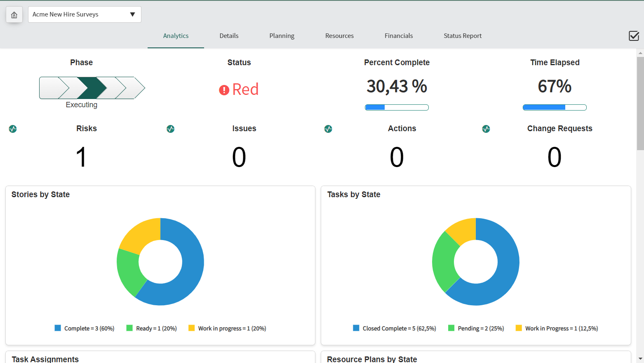
Task: Click the pulse icon beside Actions
Action: point(328,129)
